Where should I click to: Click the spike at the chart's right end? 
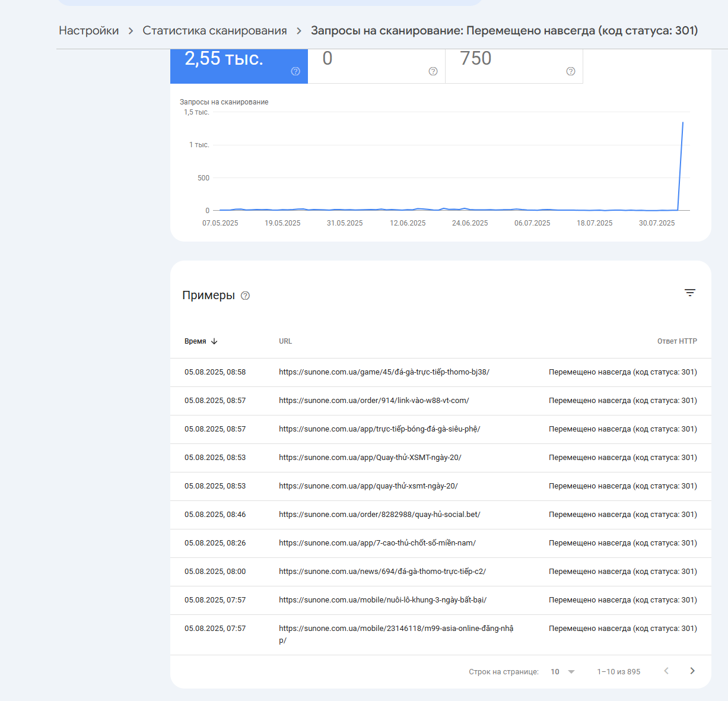683,123
